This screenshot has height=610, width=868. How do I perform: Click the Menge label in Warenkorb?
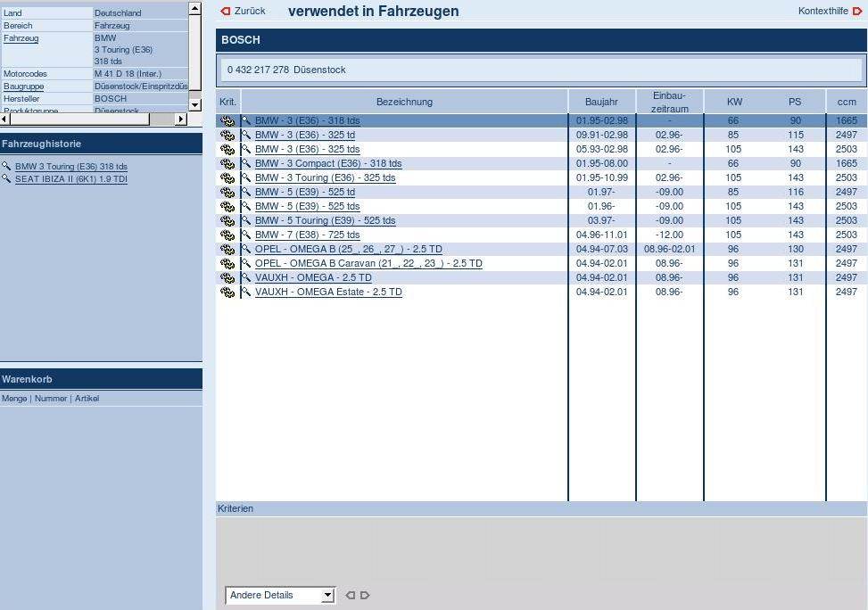click(14, 399)
